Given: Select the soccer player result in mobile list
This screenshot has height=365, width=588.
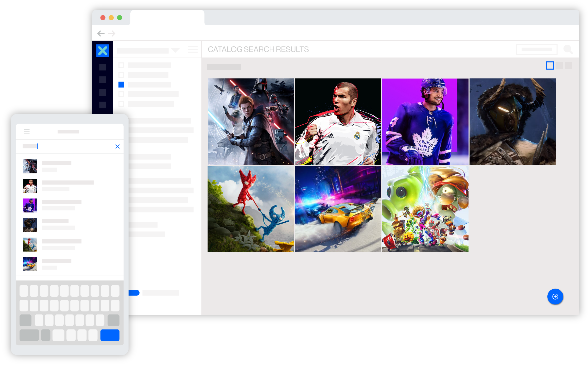Looking at the screenshot, I should pos(70,186).
